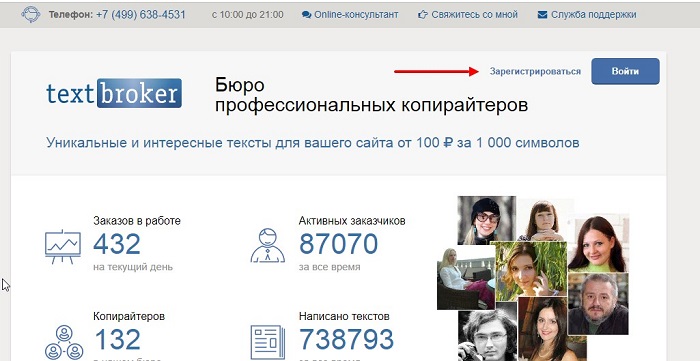The height and width of the screenshot is (361, 700).
Task: Open the textbroker logo home link
Action: [x=114, y=93]
